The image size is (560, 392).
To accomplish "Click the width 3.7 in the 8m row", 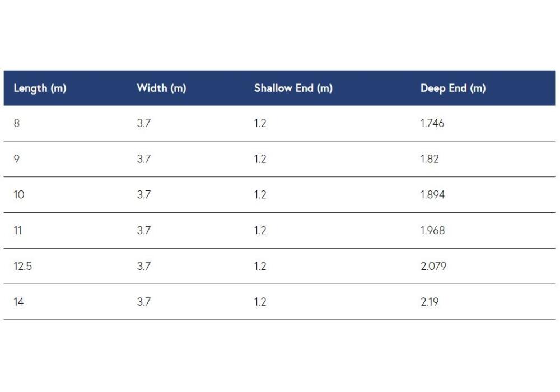I will (144, 123).
